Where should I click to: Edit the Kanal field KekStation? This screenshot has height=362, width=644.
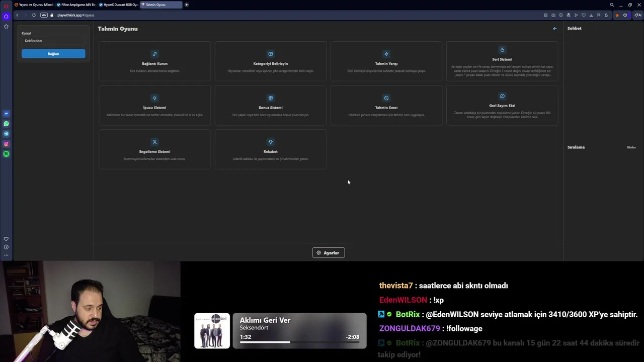pyautogui.click(x=53, y=41)
